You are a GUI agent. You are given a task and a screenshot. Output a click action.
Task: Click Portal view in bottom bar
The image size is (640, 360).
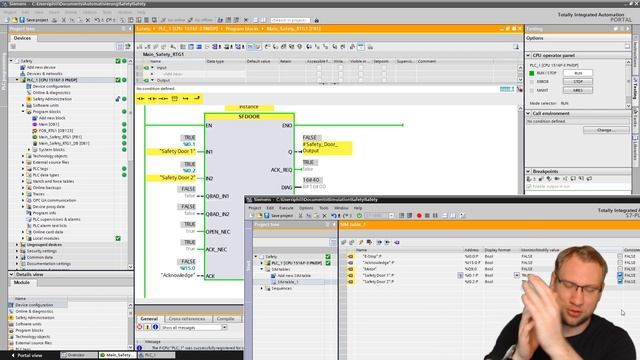click(27, 356)
